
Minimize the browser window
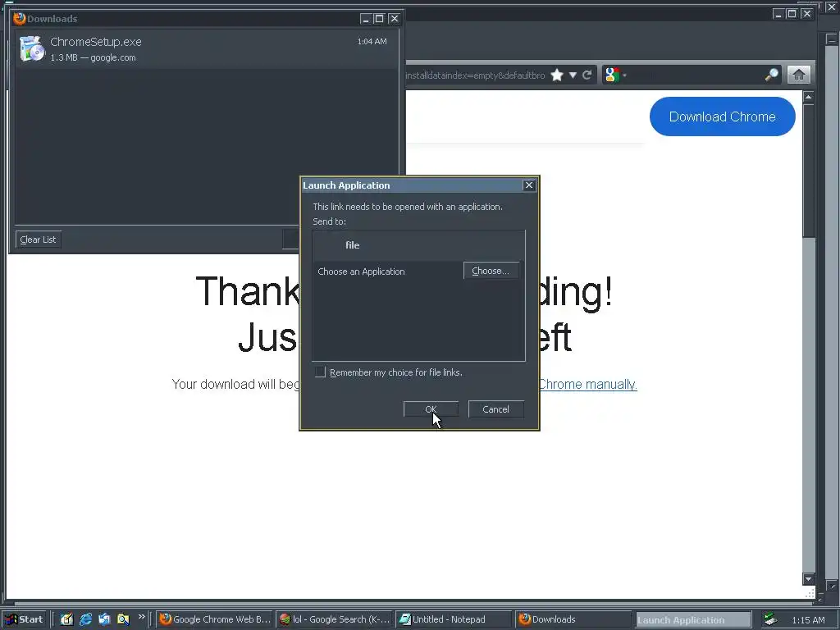pos(778,14)
